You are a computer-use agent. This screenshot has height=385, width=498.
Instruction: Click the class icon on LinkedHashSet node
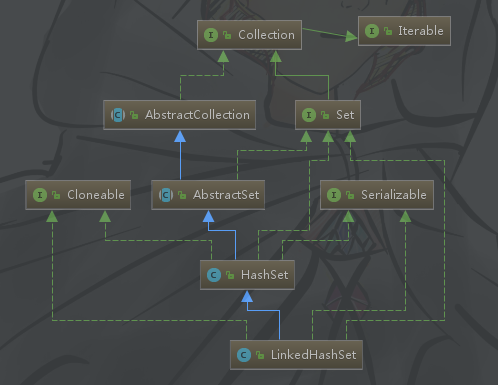coord(244,355)
